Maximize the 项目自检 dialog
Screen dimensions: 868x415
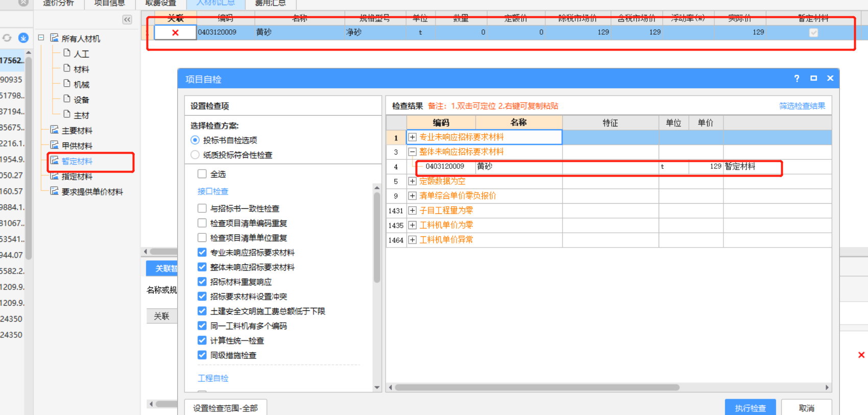pos(813,78)
